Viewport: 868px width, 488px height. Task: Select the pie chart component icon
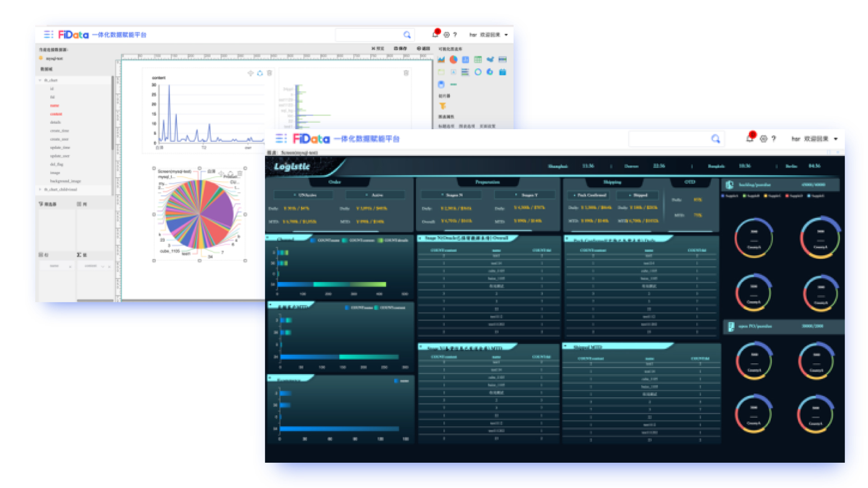tap(453, 60)
